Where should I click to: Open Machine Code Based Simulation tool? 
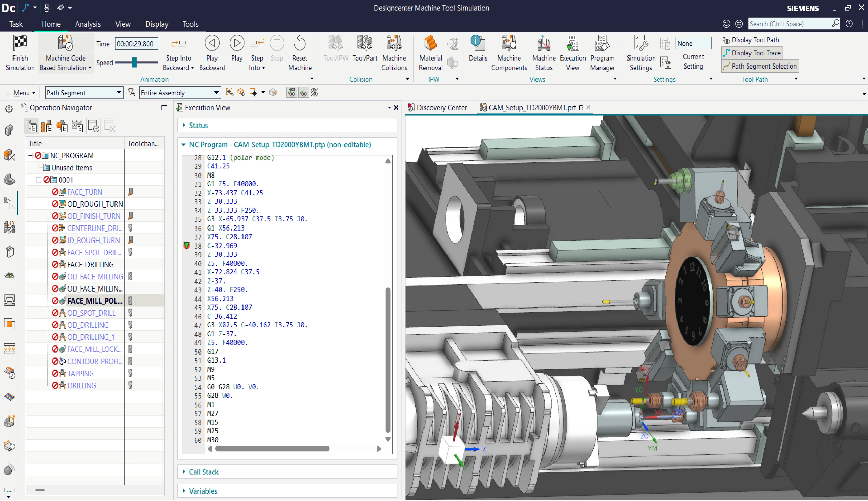65,53
